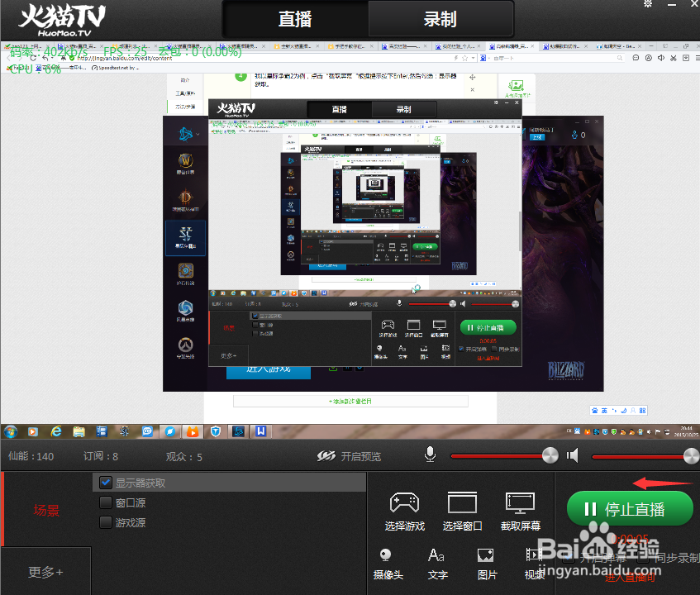700x595 pixels.
Task: Open file explorer folder on taskbar
Action: (79, 431)
